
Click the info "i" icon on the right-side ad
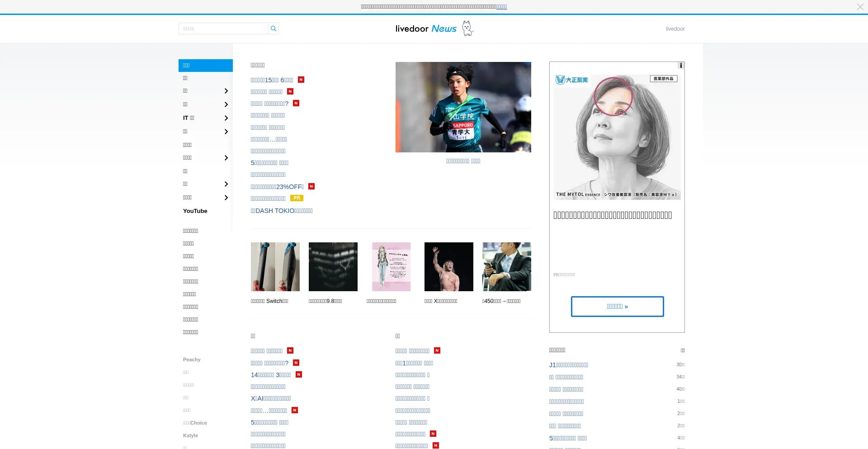click(681, 65)
